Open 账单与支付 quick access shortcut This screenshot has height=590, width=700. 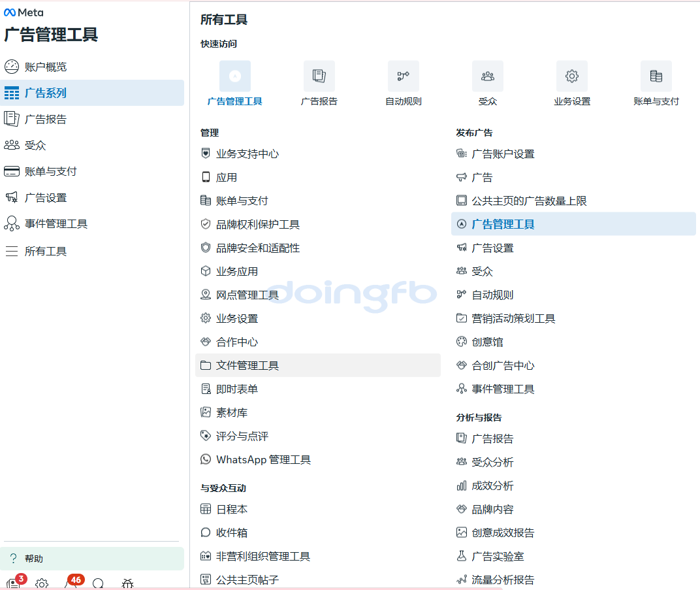click(656, 84)
